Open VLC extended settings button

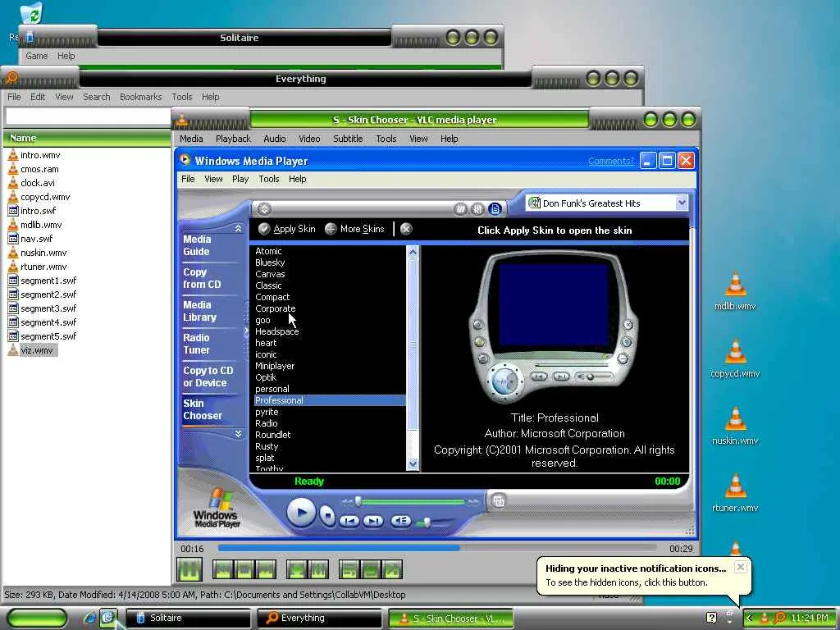[x=317, y=569]
